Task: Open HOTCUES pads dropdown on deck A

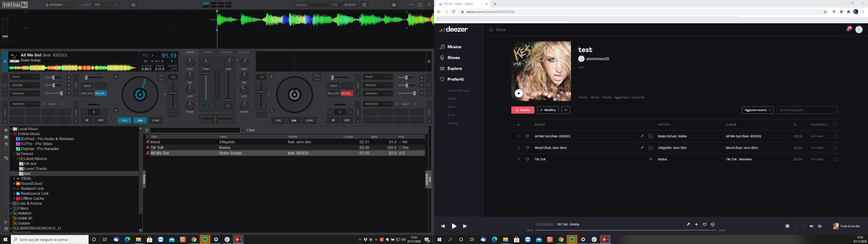Action: pos(25,104)
